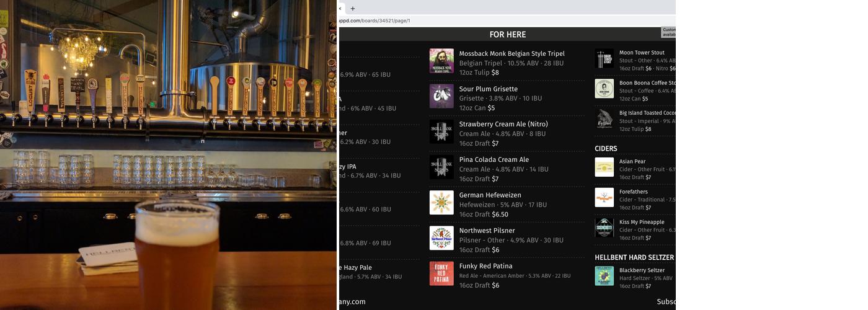This screenshot has width=868, height=310.
Task: Select the Sour Plum Grisette label icon
Action: tap(441, 96)
